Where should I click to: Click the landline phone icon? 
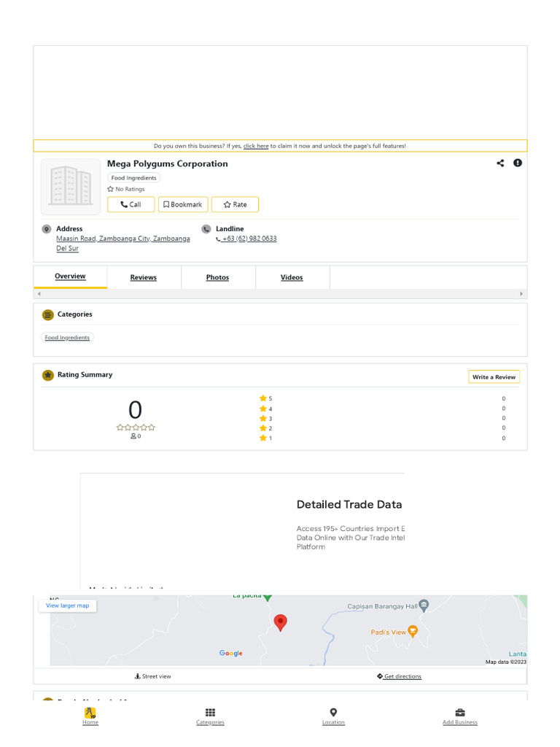206,229
